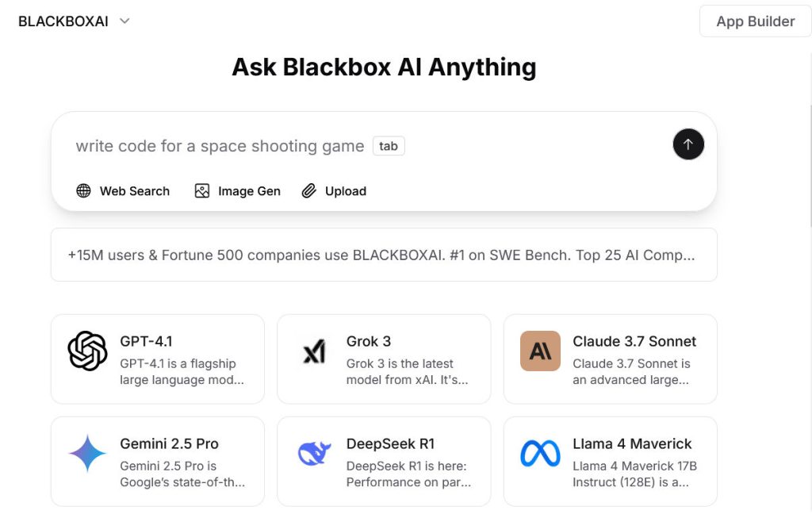Click the +15M users announcement banner
Viewport: 812px width, 514px height.
[x=384, y=255]
